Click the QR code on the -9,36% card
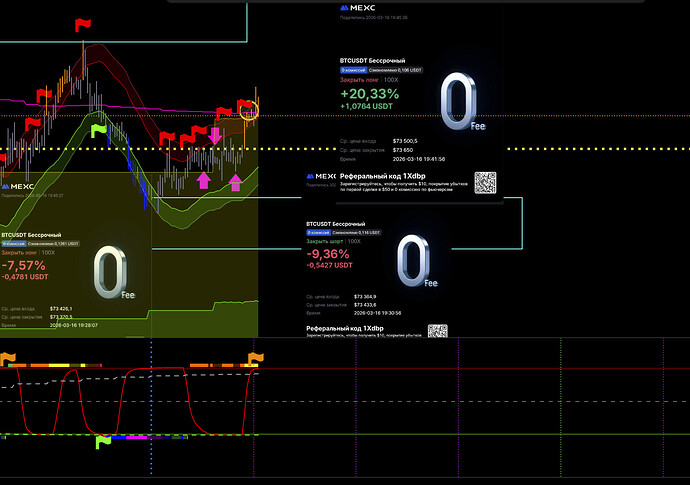Viewport: 690px width, 485px height. coord(437,331)
